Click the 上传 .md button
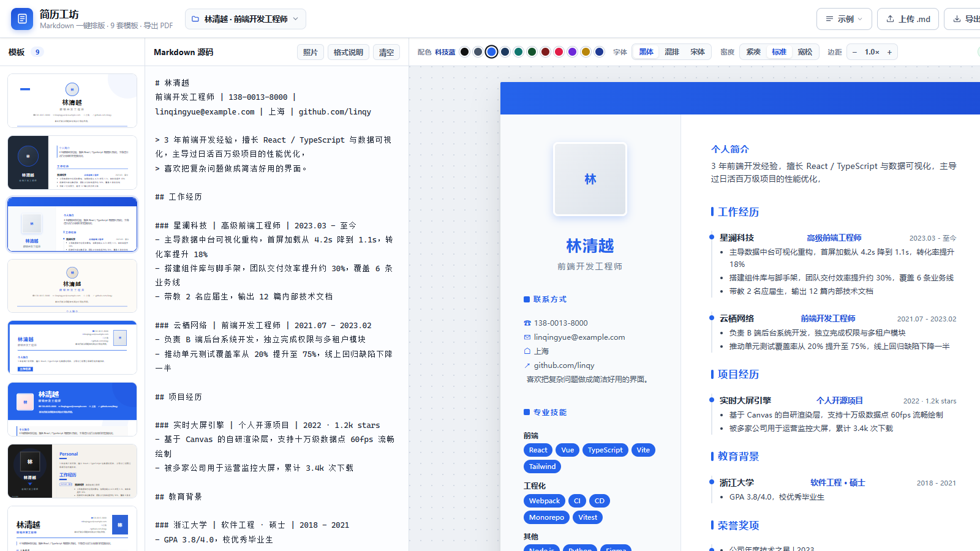The height and width of the screenshot is (551, 980). [908, 19]
